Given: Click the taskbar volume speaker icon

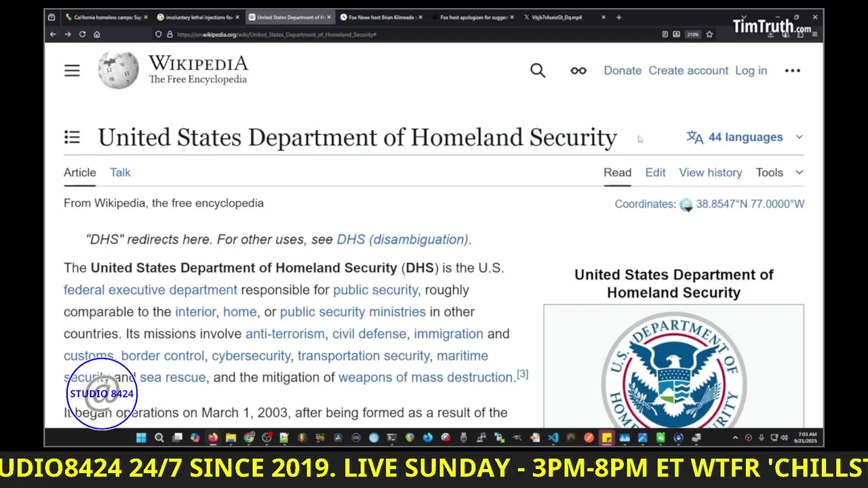Looking at the screenshot, I should 785,438.
